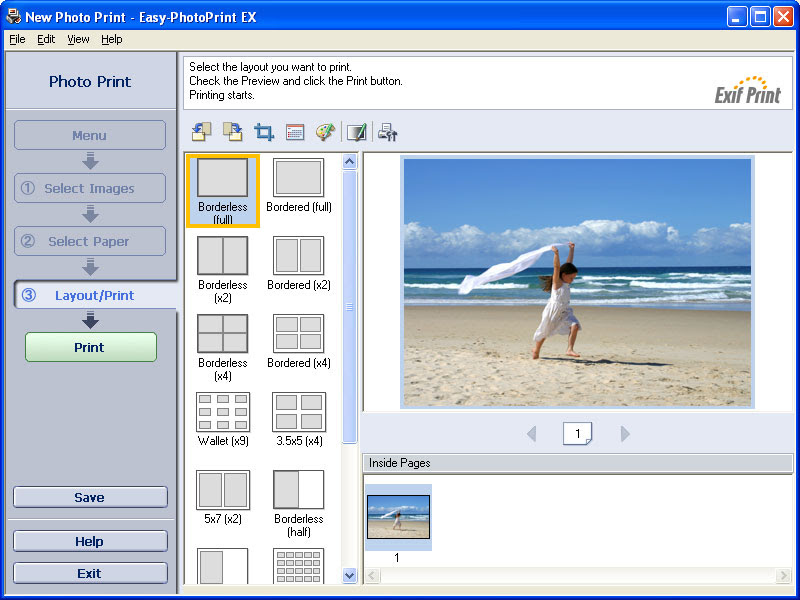Pick the Borderless (x2) layout
Screen dimensions: 800x600
pyautogui.click(x=223, y=269)
